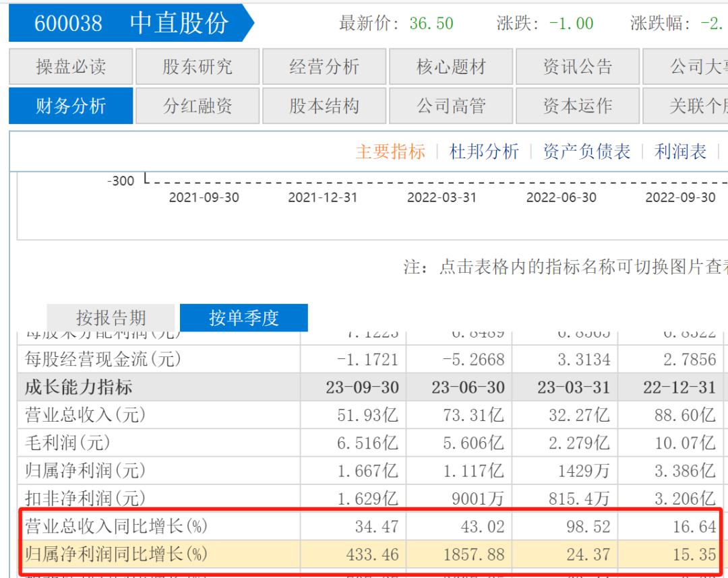
Task: Switch to 按报告期 view
Action: [111, 317]
